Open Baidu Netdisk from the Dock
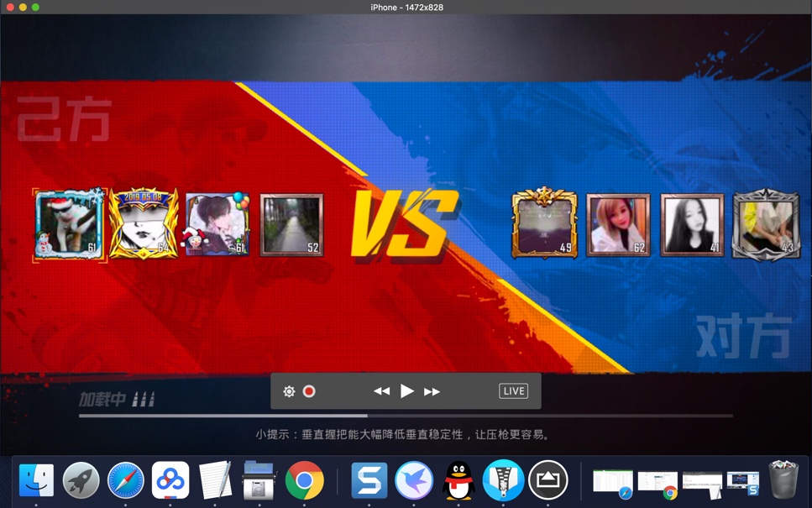Viewport: 812px width, 508px height. (x=172, y=482)
